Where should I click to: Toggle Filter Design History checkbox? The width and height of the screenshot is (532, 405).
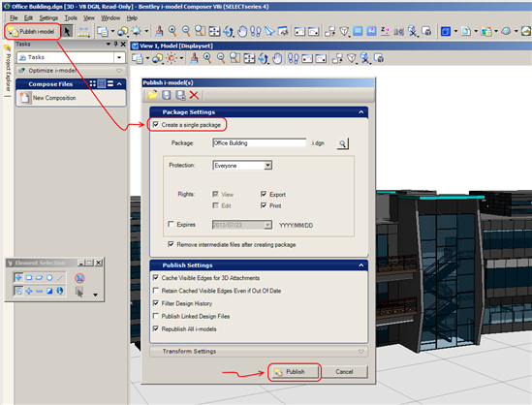pyautogui.click(x=156, y=303)
